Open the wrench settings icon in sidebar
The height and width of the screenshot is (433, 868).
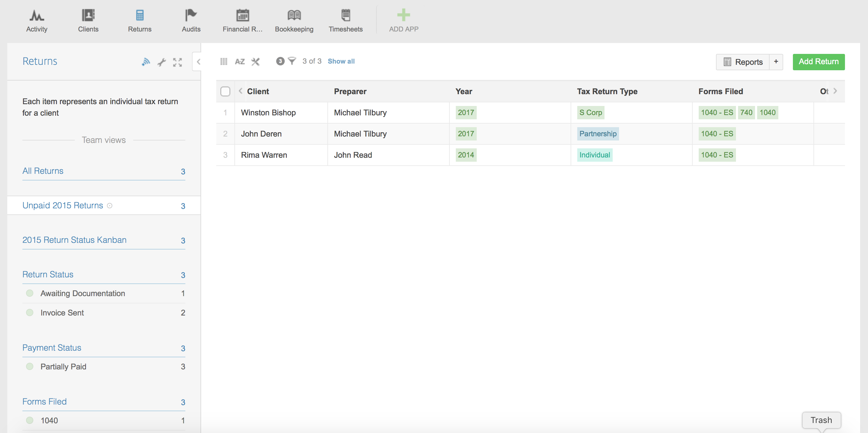(x=162, y=62)
